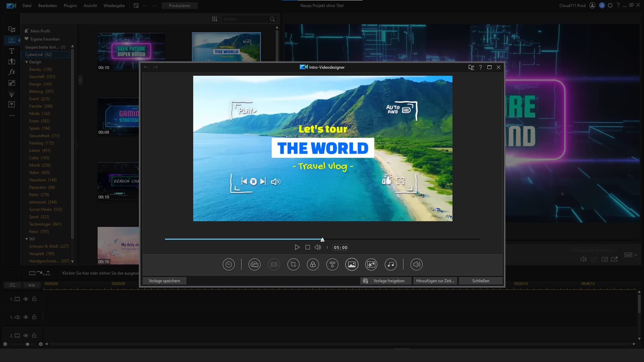
Task: Click the Produzieren button
Action: [x=179, y=6]
